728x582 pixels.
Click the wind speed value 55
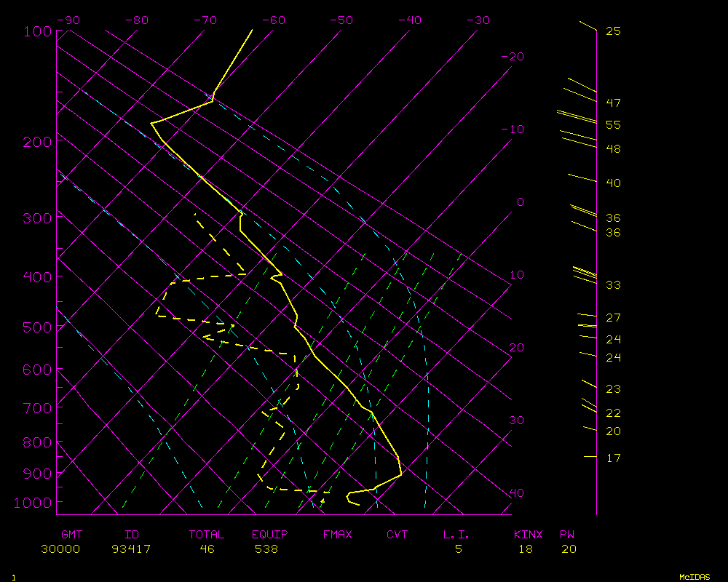(613, 125)
